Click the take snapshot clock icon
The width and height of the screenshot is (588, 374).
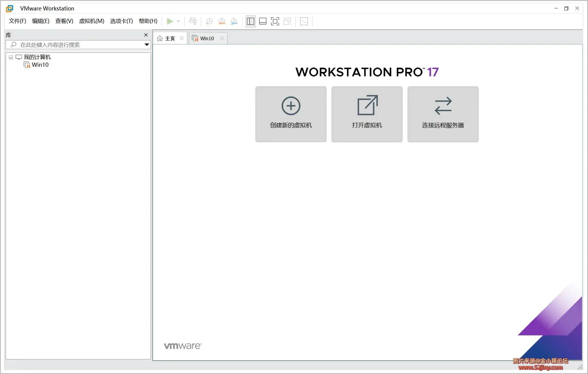click(209, 21)
